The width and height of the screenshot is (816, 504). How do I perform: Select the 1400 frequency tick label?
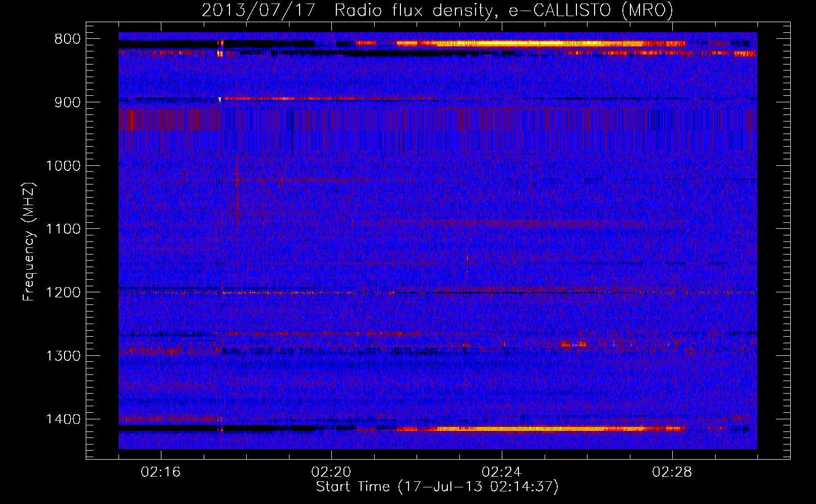pyautogui.click(x=63, y=419)
